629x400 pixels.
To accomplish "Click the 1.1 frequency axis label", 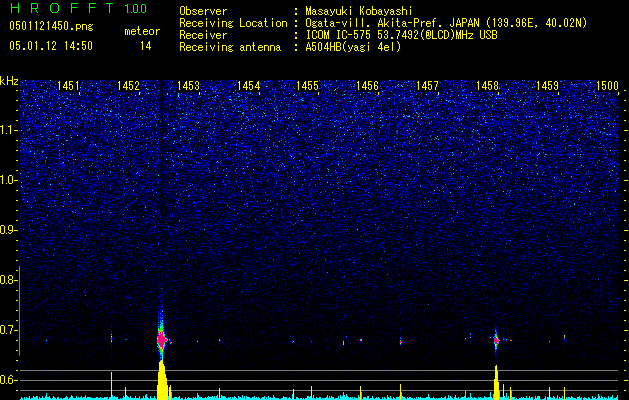I will (8, 130).
